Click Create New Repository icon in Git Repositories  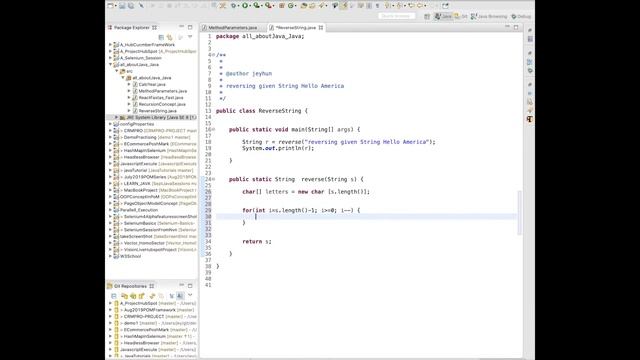[142, 296]
